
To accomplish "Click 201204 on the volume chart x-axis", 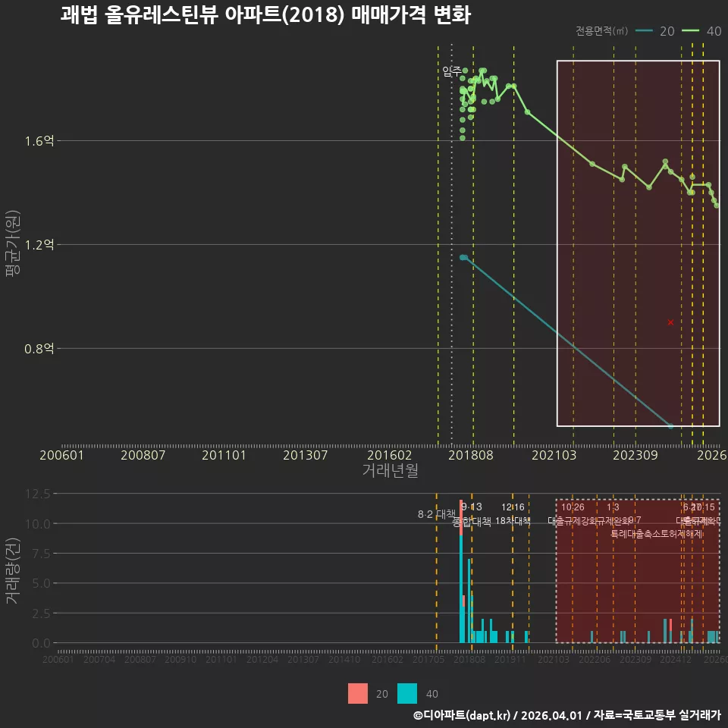I will [262, 659].
